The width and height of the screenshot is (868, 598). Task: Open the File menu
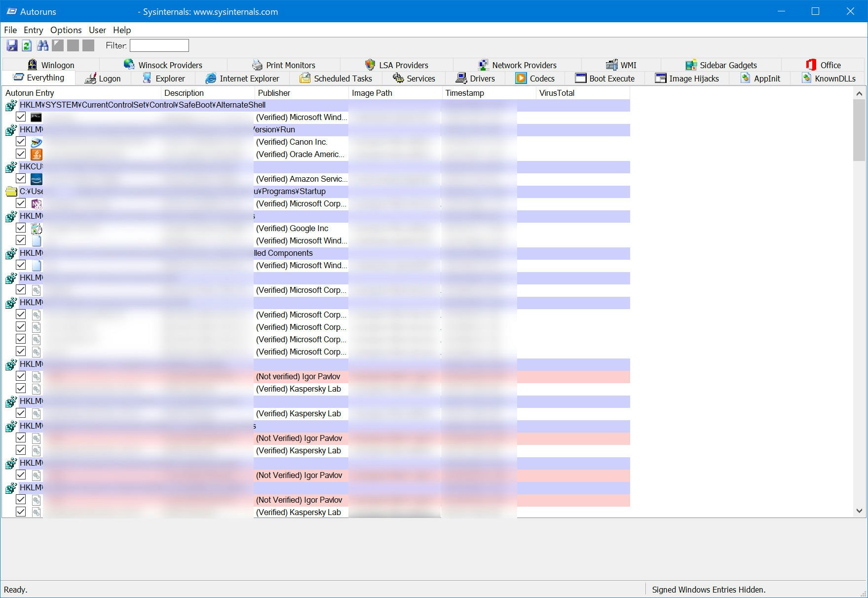(x=10, y=30)
